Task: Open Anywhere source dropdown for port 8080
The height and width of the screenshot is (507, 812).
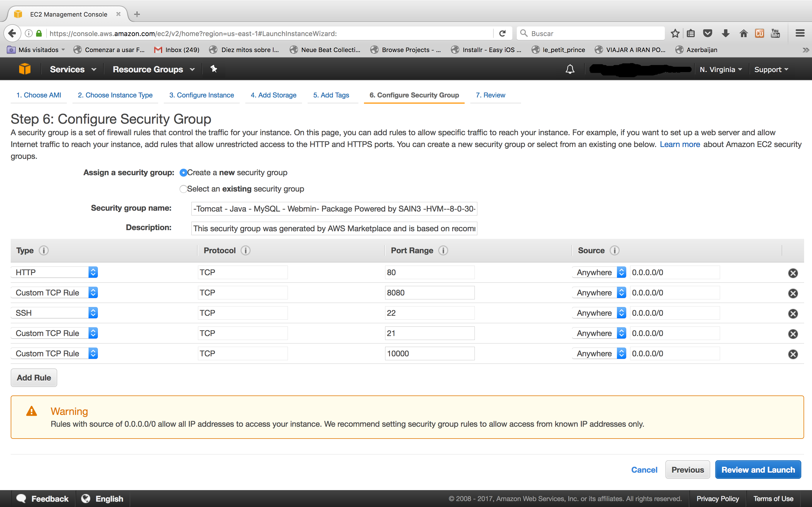Action: tap(599, 293)
